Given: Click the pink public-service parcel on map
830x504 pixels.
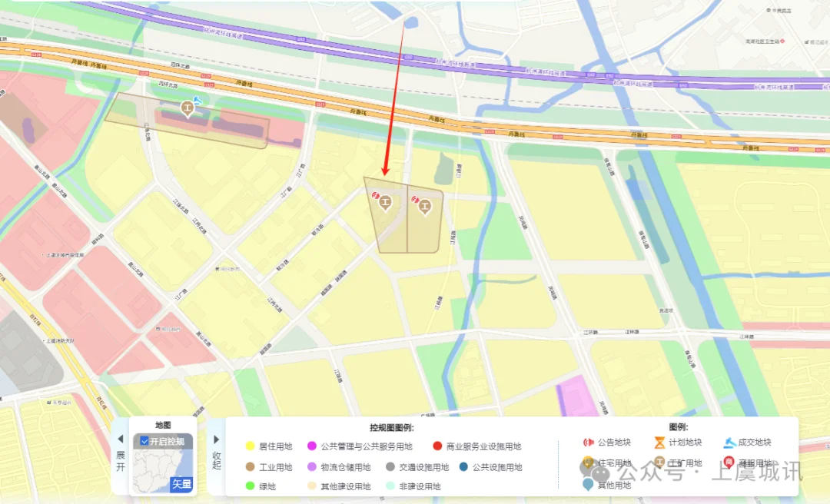Looking at the screenshot, I should tap(577, 396).
